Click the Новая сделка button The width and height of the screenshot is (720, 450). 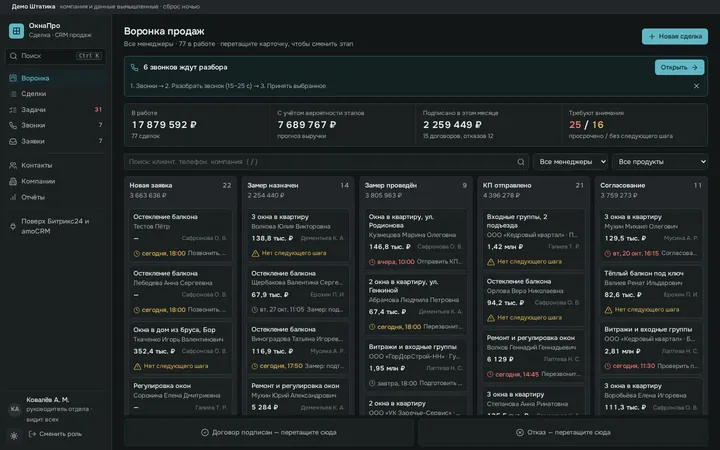(675, 36)
